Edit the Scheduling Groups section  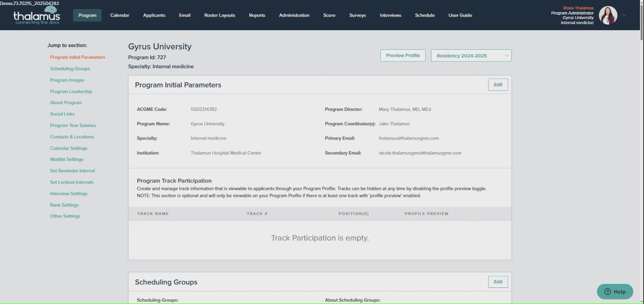498,282
